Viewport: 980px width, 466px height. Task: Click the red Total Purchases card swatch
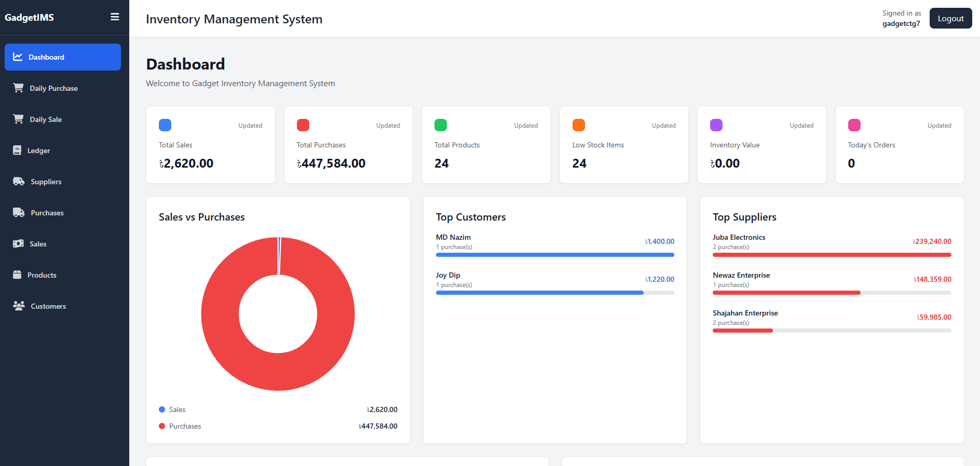[303, 125]
